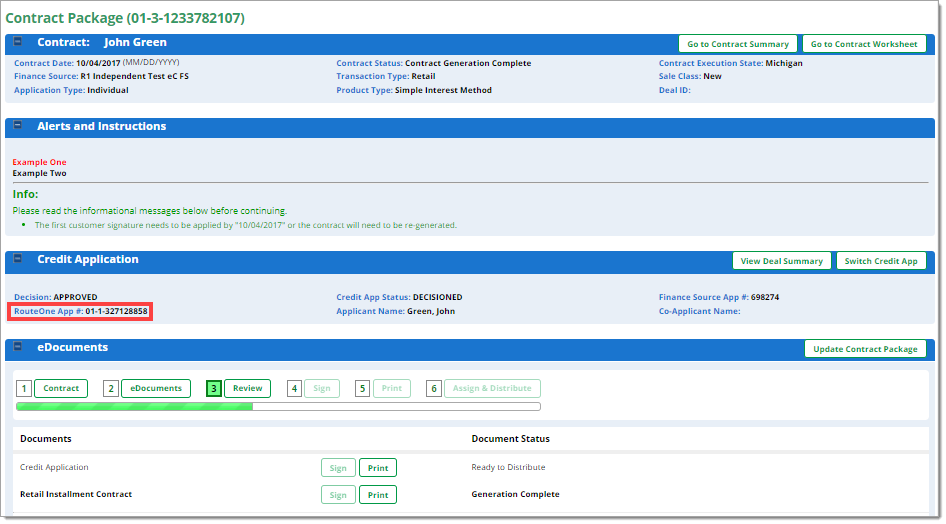Image resolution: width=946 pixels, height=524 pixels.
Task: Click the workflow progress bar
Action: [x=278, y=407]
